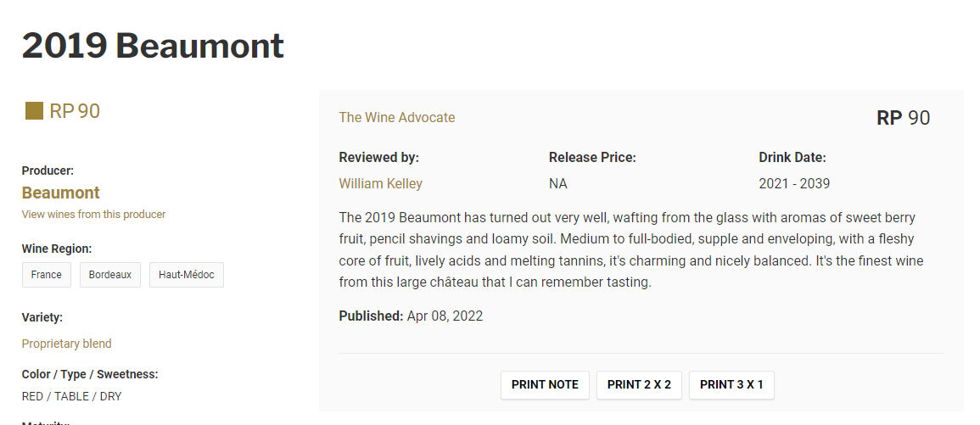Click the RP 90 score beside the gold square
The width and height of the screenshot is (980, 425).
pyautogui.click(x=75, y=111)
